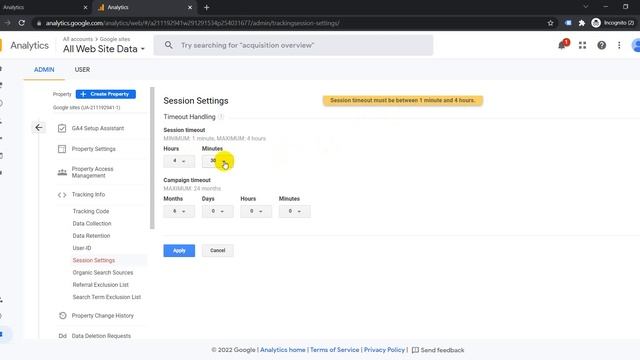
Task: Open the Data Retention menu item
Action: [91, 236]
